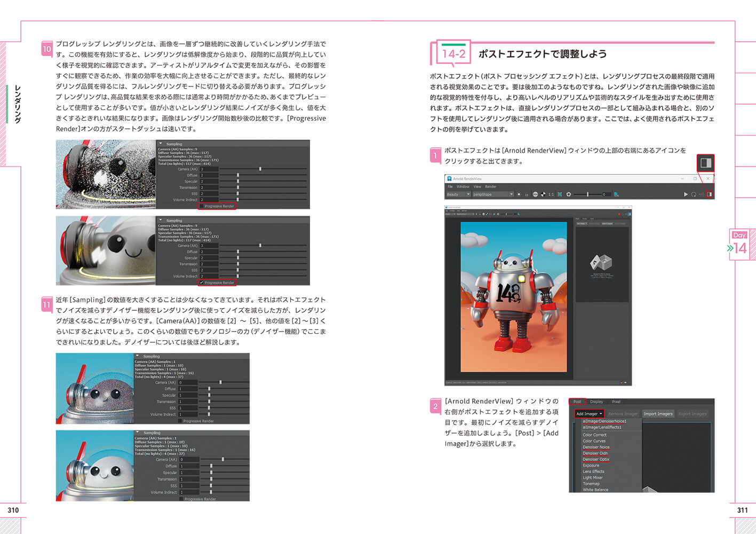Click the Arnold RenderView title bar logo
This screenshot has height=534, width=756.
tap(449, 178)
